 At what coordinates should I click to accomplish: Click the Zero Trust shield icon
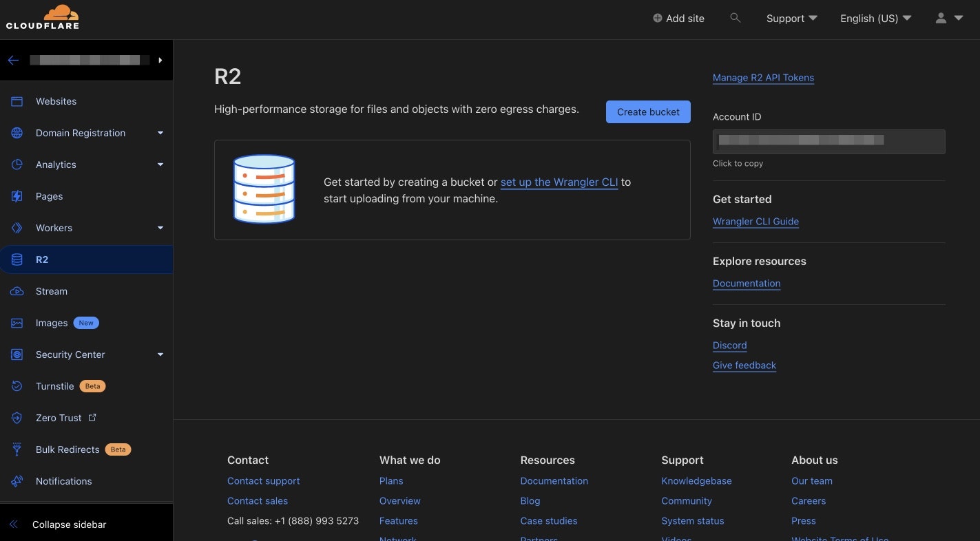[17, 418]
